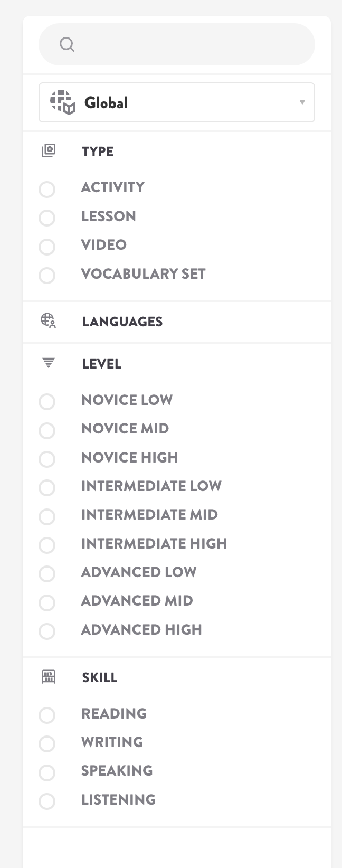The width and height of the screenshot is (342, 868).
Task: Click the Vocabulary Set label
Action: (x=143, y=273)
